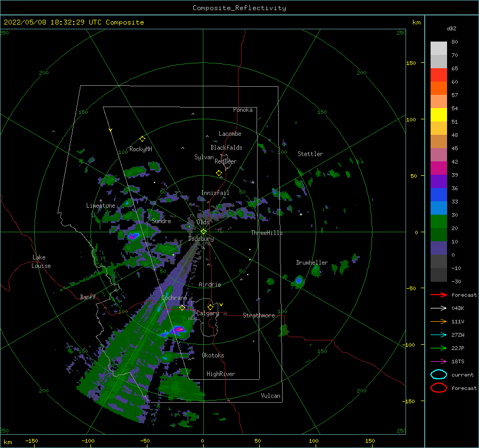Pick the orange swatch at 57 dBZ
Viewport: 479px width, 448px height.
click(x=439, y=88)
